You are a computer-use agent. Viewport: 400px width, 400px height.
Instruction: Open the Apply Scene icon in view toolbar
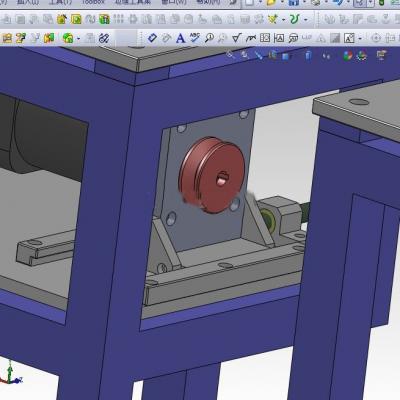pos(362,56)
